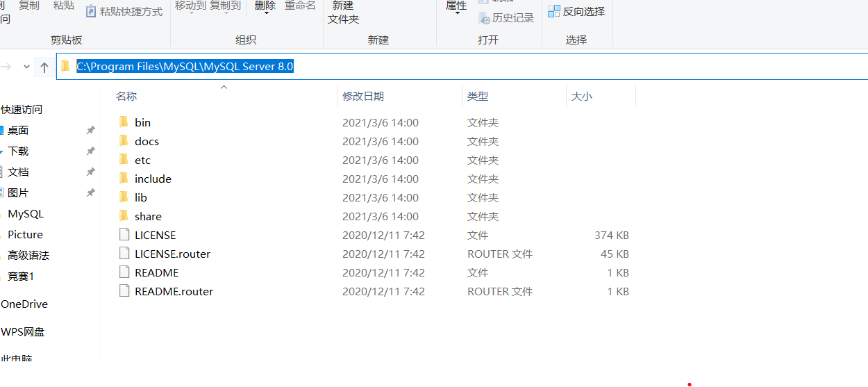Click the ROUTER 文件 type of LICENSE.router

pyautogui.click(x=500, y=254)
